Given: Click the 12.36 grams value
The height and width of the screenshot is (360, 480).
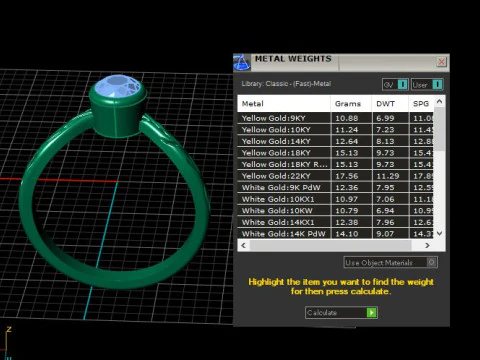Looking at the screenshot, I should 347,187.
